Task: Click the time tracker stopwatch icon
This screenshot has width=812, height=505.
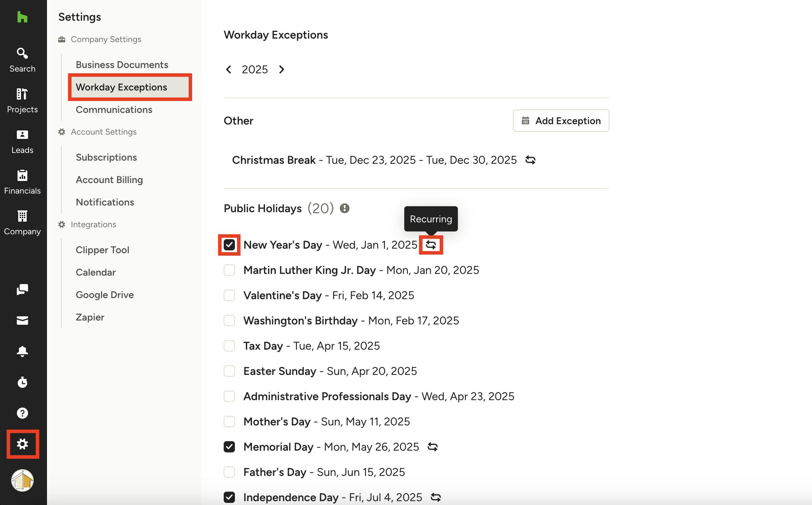Action: pyautogui.click(x=22, y=382)
